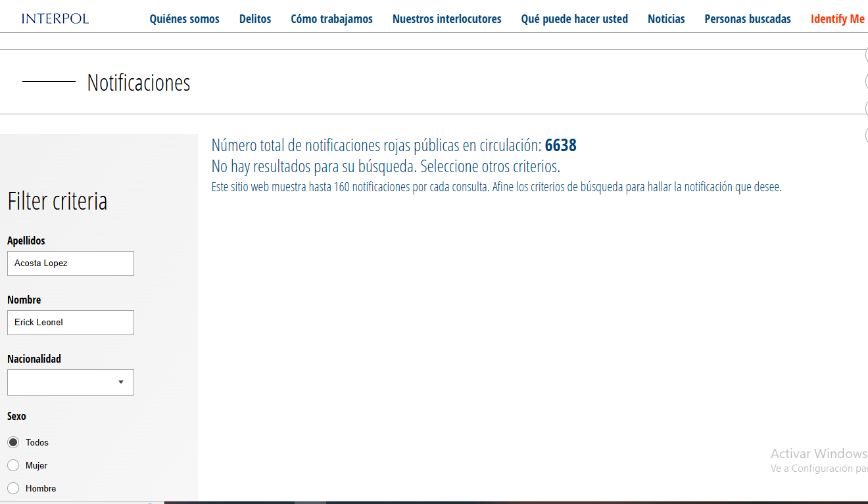Follow the red Identify Me link
868x504 pixels.
837,19
